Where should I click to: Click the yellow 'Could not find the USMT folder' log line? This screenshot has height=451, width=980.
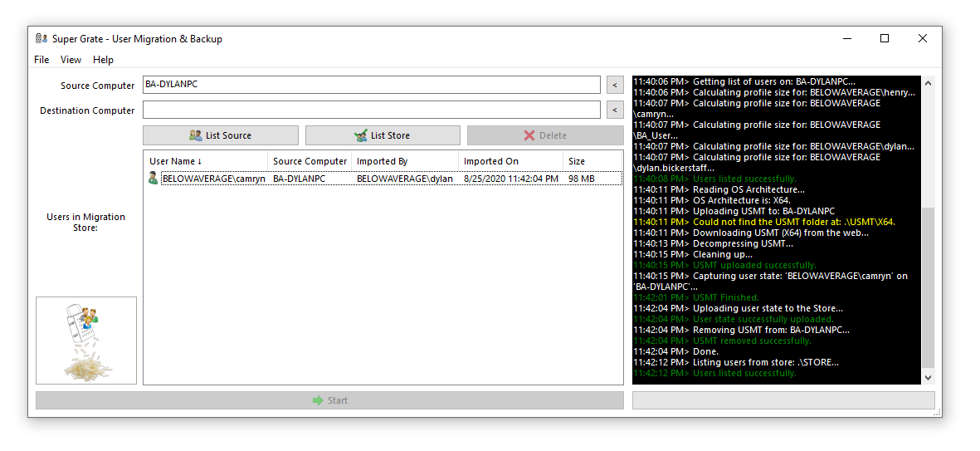pos(764,222)
